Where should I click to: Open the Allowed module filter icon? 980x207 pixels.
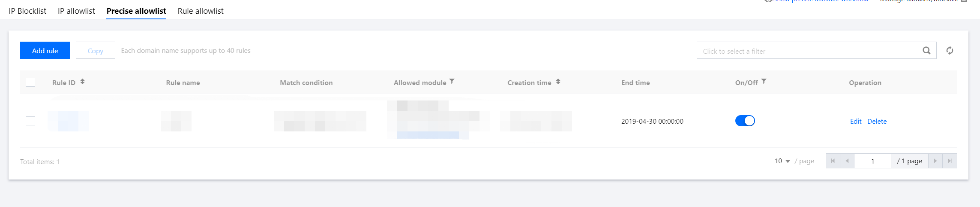pos(452,81)
